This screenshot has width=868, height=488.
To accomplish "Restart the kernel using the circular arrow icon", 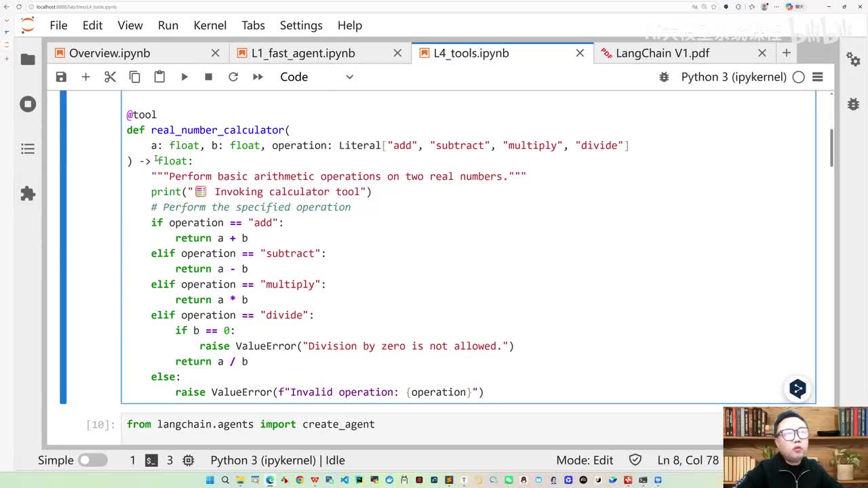I will pos(233,77).
